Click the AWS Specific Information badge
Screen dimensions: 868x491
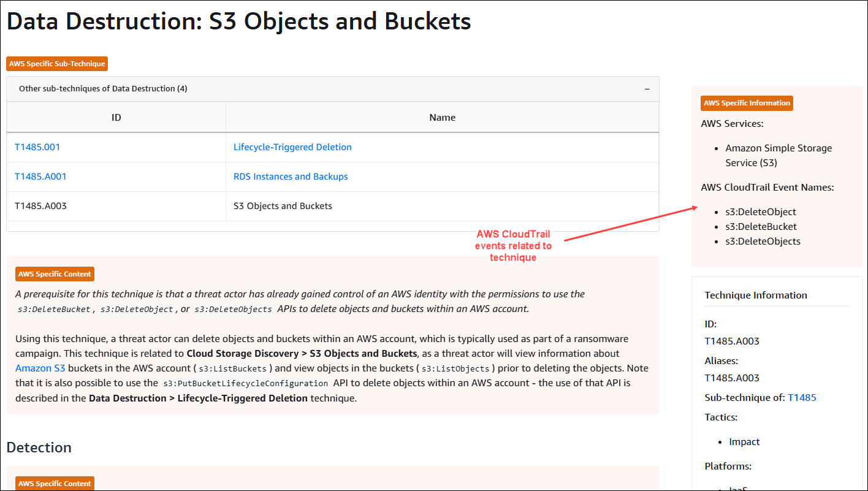[747, 103]
